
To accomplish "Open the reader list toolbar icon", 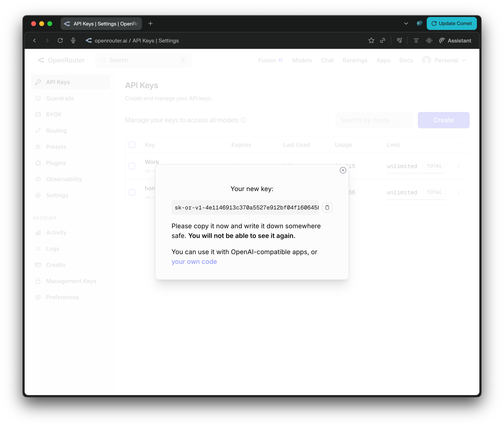I will click(416, 40).
